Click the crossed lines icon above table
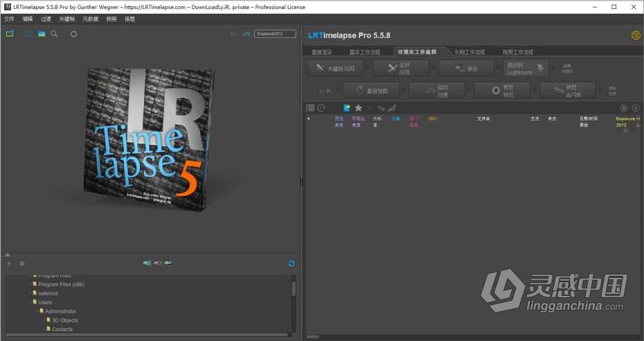This screenshot has width=644, height=341. tap(381, 108)
